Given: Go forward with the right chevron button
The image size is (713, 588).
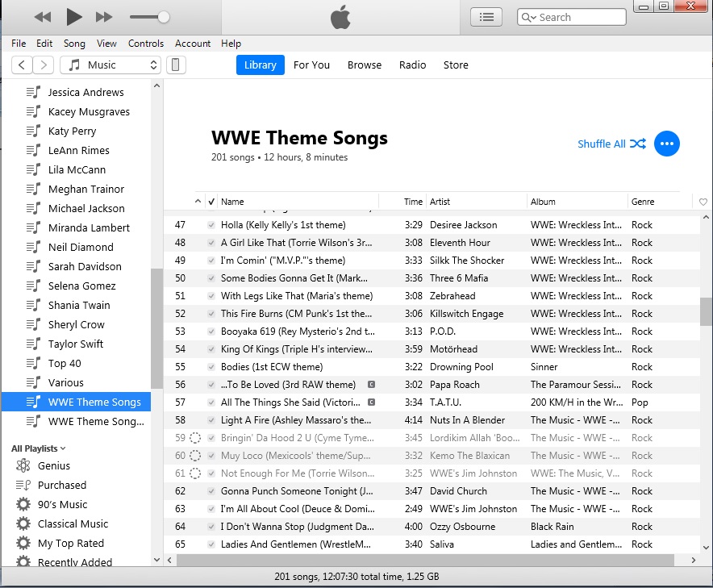Looking at the screenshot, I should tap(44, 65).
